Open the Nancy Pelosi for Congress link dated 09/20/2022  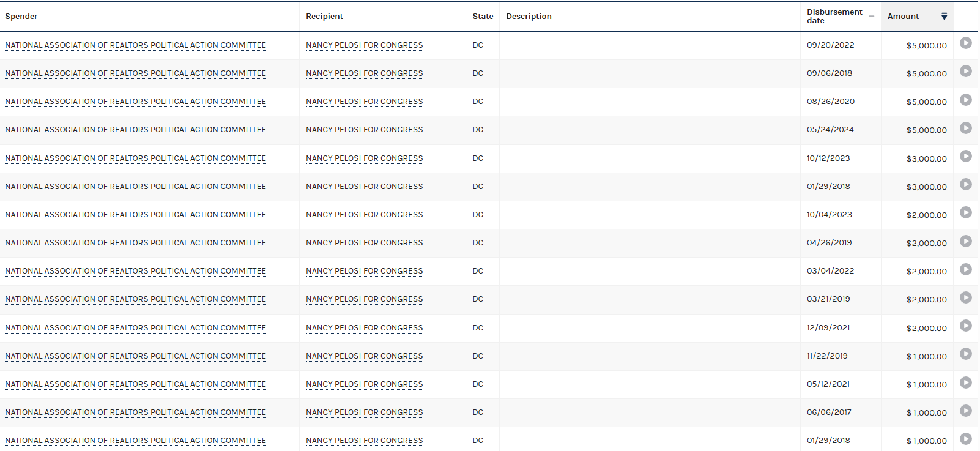(x=364, y=45)
